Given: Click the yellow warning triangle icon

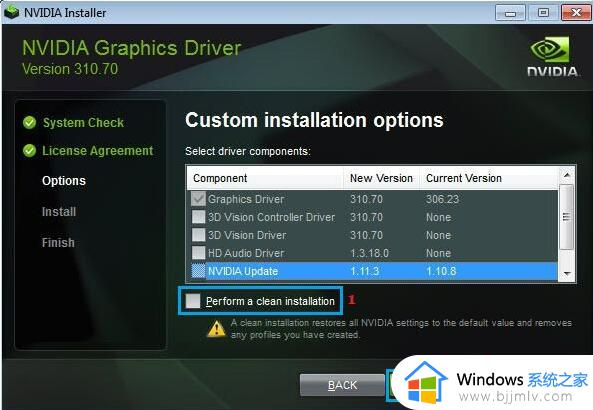Looking at the screenshot, I should tap(216, 329).
